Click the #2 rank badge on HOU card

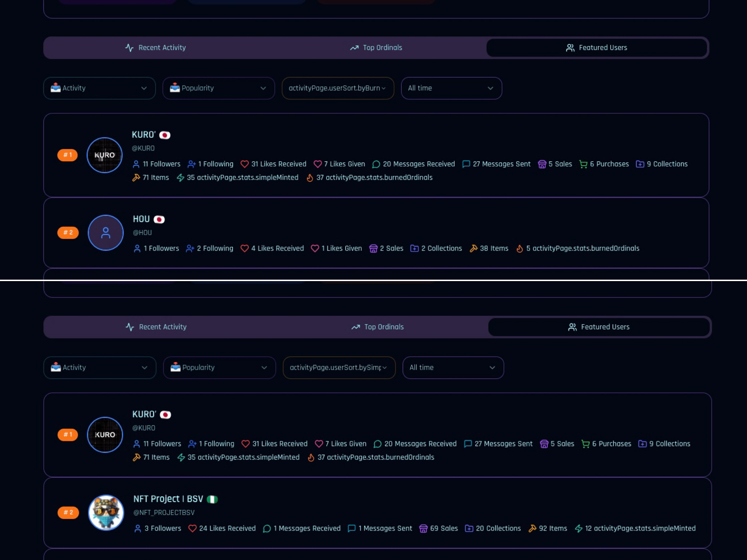tap(68, 232)
